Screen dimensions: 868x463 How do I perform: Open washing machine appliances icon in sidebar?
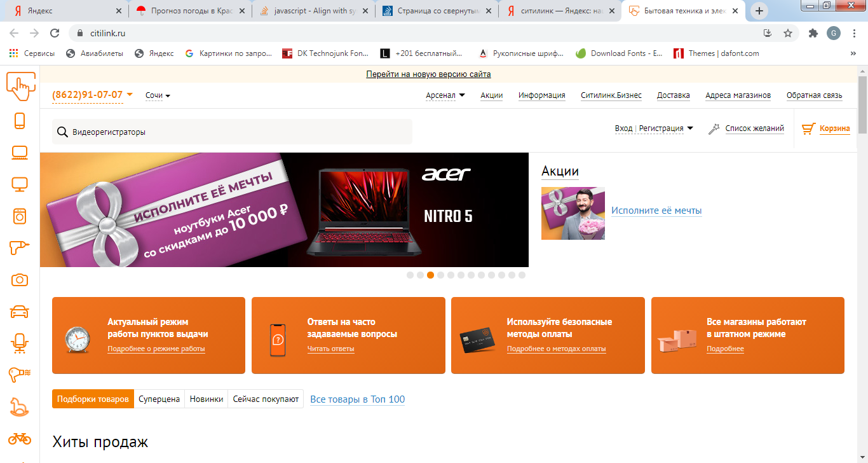(x=20, y=216)
